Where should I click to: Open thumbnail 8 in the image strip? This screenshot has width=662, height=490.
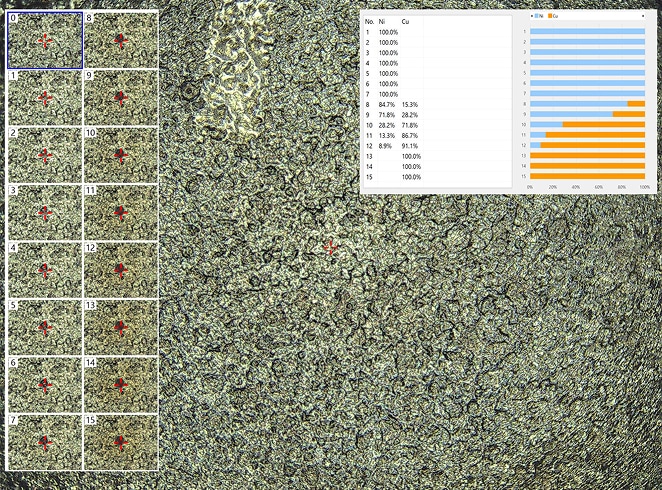[120, 40]
